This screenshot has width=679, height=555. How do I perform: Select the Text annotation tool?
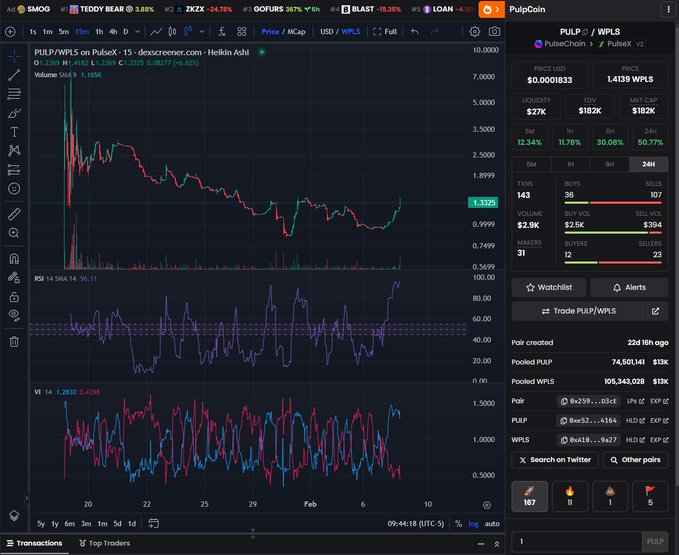14,132
